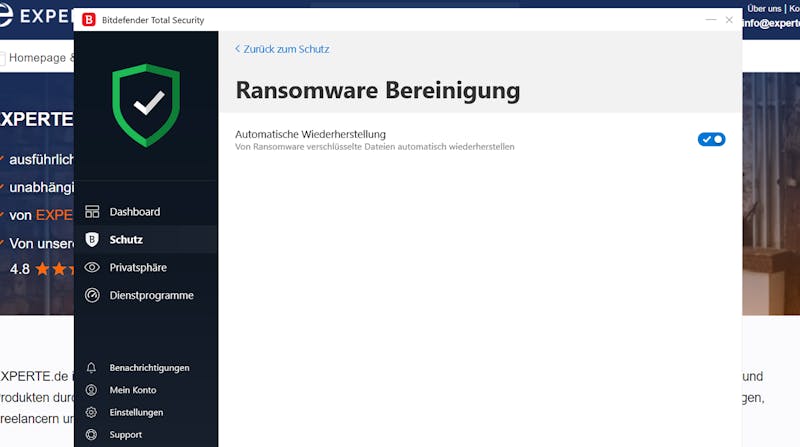
Task: Click Über uns link in browser page
Action: pos(764,9)
